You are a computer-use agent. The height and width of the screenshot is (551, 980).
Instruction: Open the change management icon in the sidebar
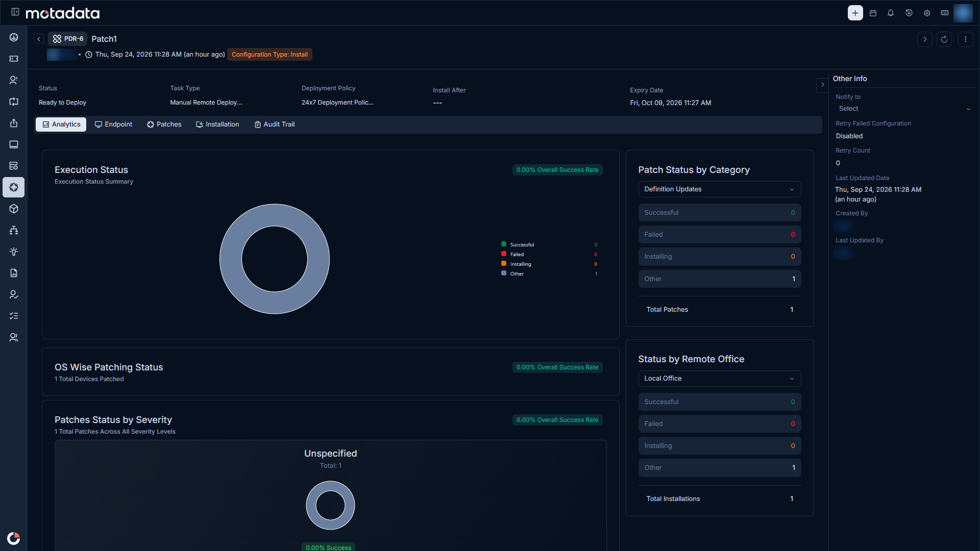pos(14,102)
